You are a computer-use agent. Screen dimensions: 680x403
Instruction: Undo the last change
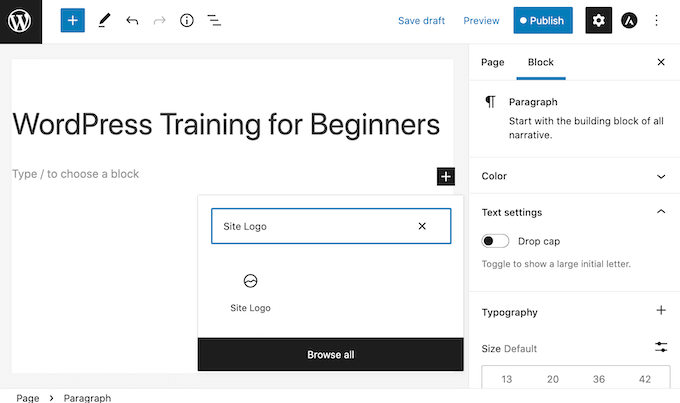[132, 21]
